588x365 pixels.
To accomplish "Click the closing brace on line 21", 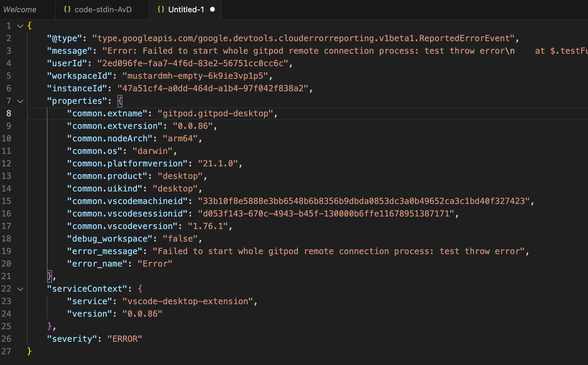I will point(49,276).
